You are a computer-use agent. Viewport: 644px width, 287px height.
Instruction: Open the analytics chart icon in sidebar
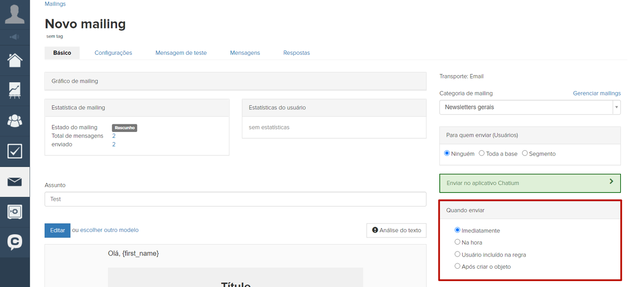click(x=15, y=90)
